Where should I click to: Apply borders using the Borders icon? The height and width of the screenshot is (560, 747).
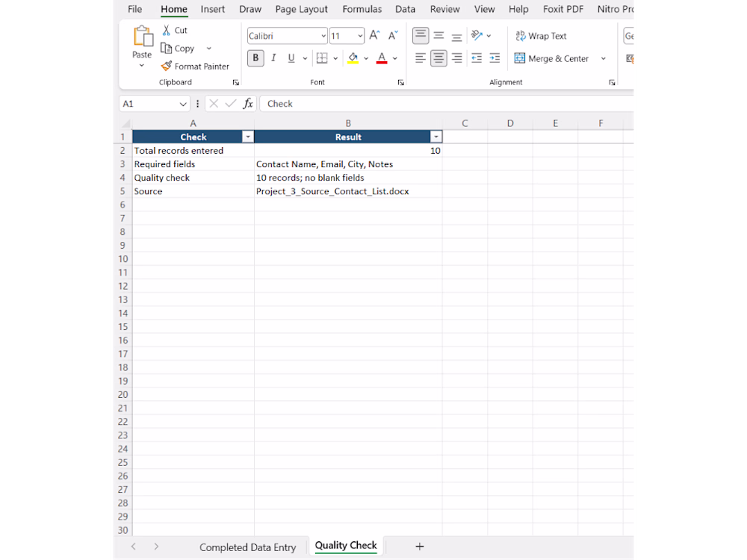[322, 58]
